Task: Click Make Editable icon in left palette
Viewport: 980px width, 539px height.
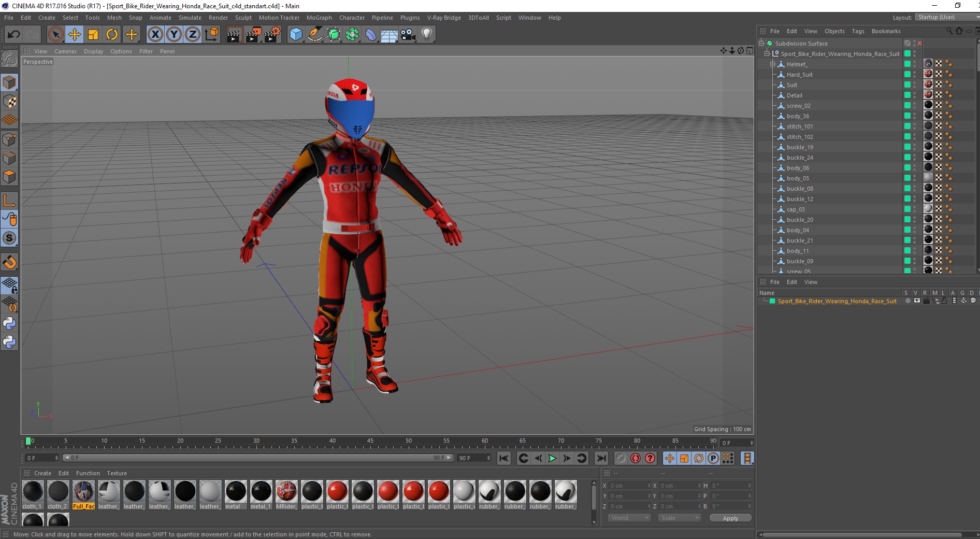Action: pos(9,59)
